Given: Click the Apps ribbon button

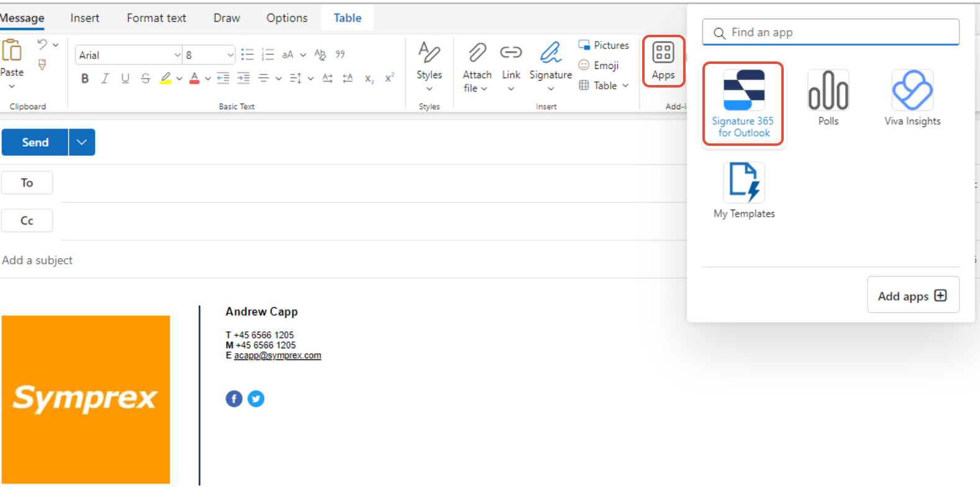Looking at the screenshot, I should pyautogui.click(x=663, y=61).
